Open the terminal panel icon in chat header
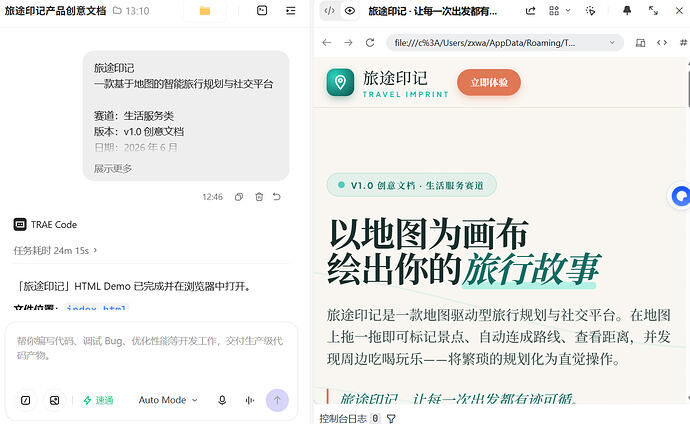690x424 pixels. pos(262,10)
